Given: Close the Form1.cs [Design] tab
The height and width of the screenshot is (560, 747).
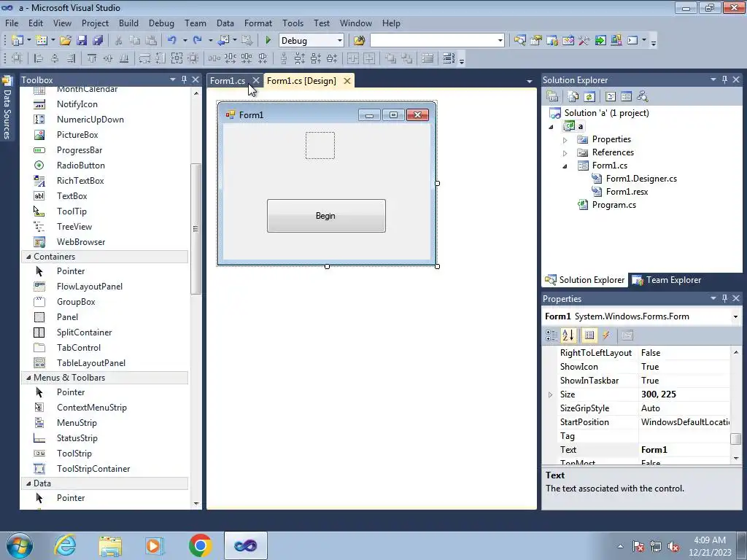Looking at the screenshot, I should click(347, 81).
